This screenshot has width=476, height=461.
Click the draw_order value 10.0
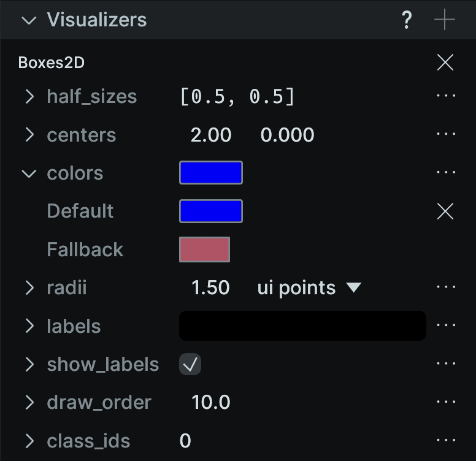pyautogui.click(x=211, y=403)
